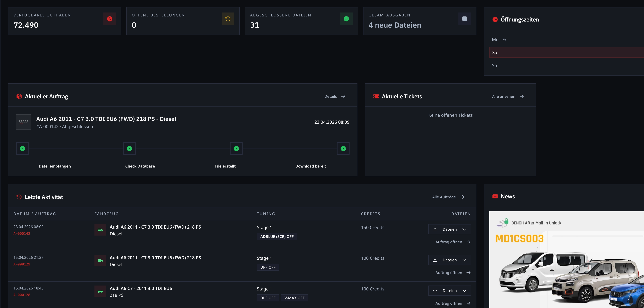Click the Download bereit step check icon
The width and height of the screenshot is (644, 308).
point(343,149)
